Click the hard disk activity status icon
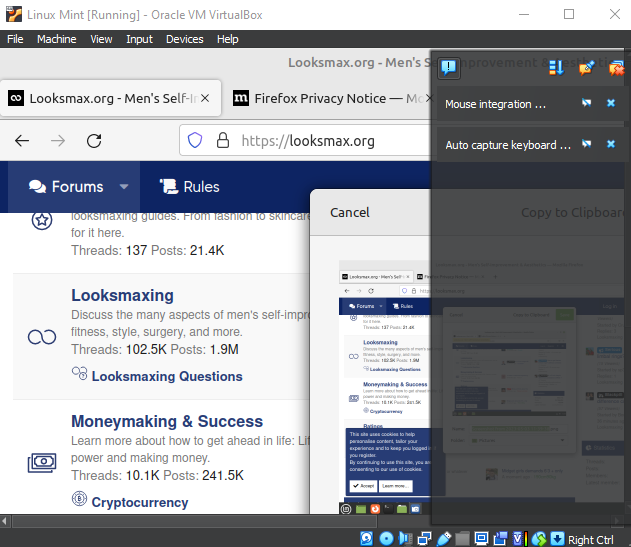 pyautogui.click(x=367, y=539)
